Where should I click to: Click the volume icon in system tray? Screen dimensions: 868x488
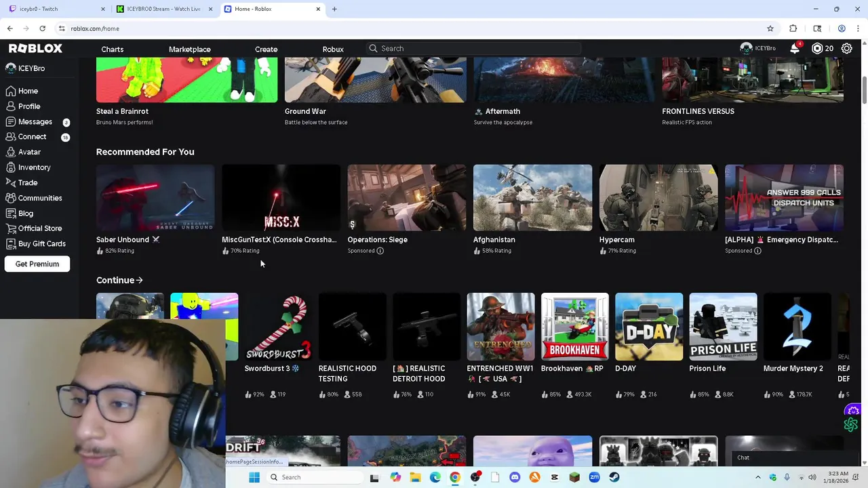(x=812, y=477)
